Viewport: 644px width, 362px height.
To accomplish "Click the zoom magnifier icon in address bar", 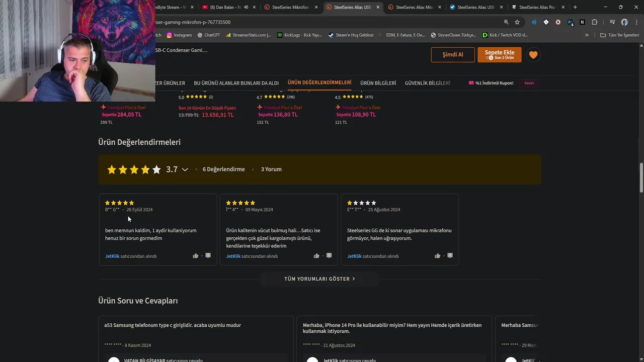I will [506, 22].
